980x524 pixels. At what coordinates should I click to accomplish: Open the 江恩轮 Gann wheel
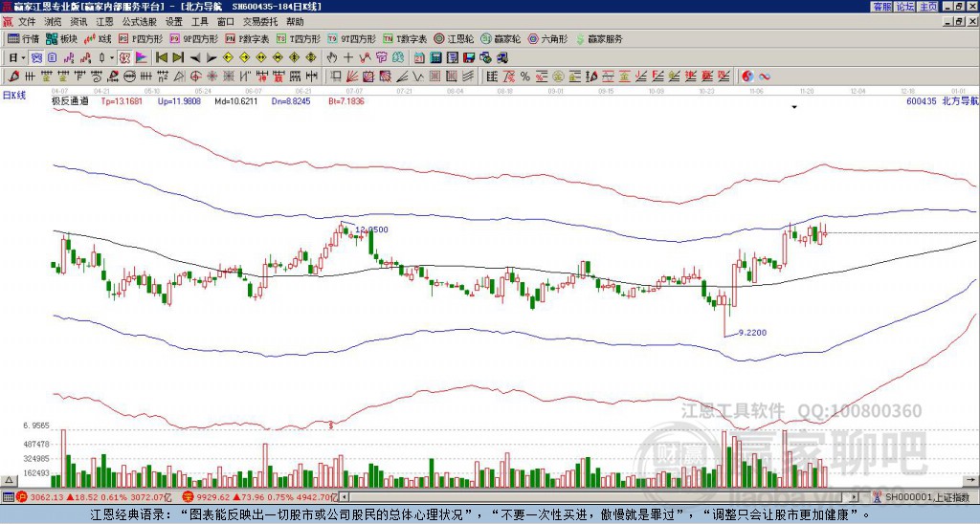(x=454, y=38)
